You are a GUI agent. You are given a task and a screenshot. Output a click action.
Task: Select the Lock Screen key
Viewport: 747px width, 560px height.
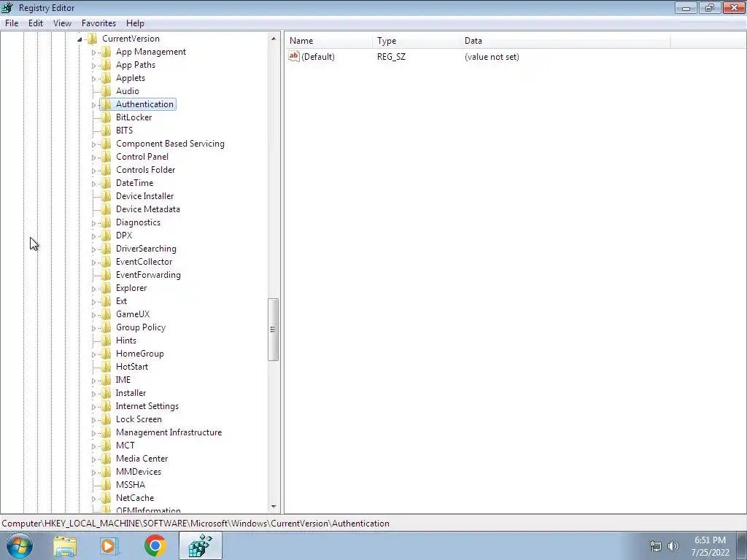tap(139, 419)
